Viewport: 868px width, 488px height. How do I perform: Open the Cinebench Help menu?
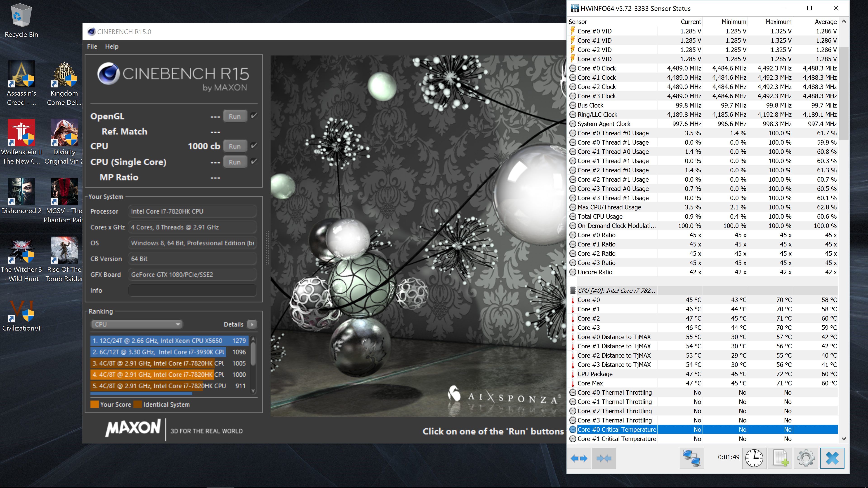111,47
